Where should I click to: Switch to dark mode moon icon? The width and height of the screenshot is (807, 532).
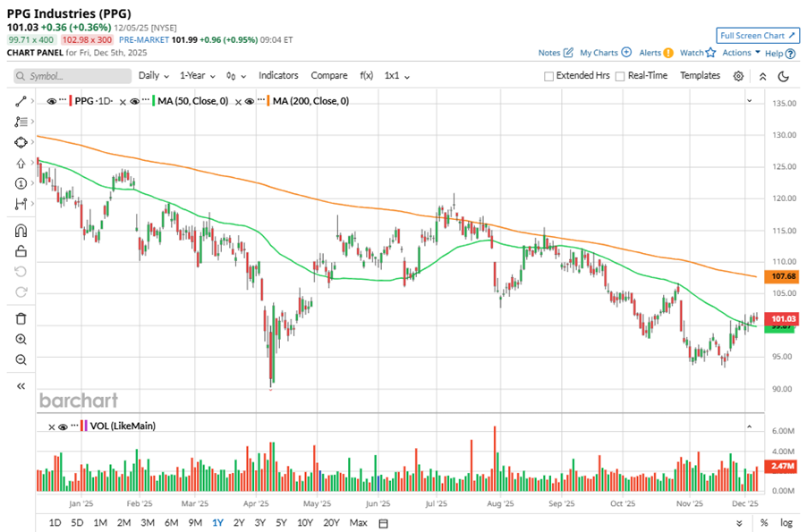coord(784,76)
